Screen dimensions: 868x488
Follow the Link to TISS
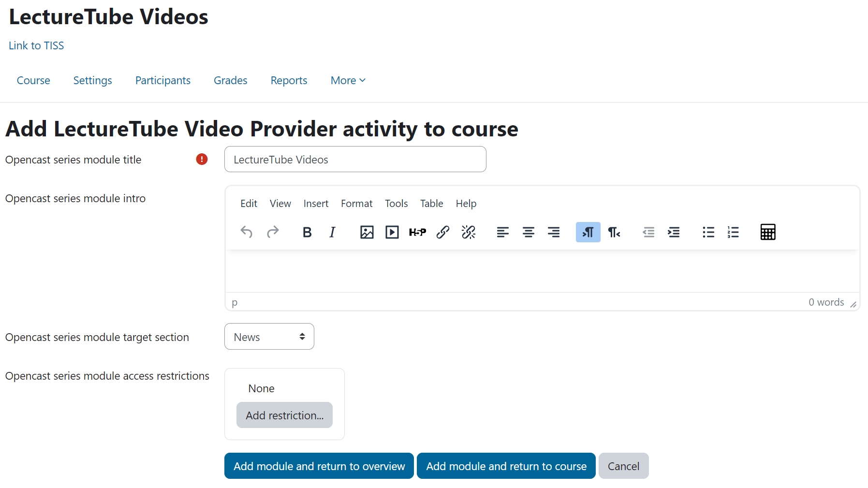[36, 45]
